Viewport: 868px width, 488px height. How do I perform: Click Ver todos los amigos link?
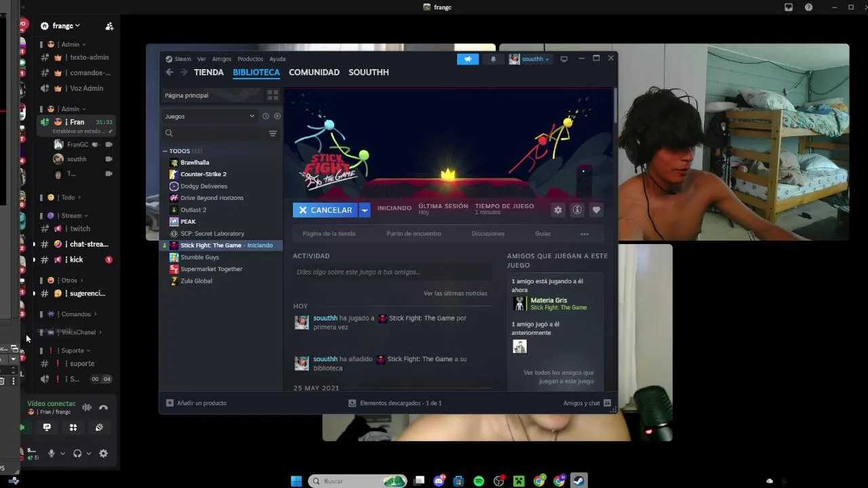point(558,377)
